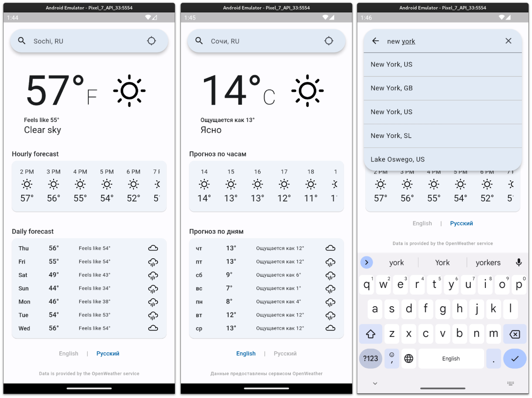Tap the keyboard switcher icon below the checkmark key
The image size is (532, 398).
[510, 383]
